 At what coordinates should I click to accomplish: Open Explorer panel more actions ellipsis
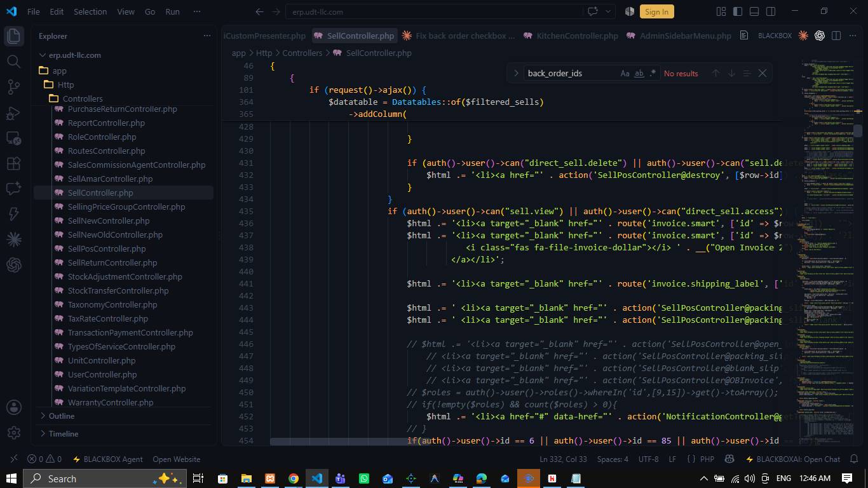point(207,36)
